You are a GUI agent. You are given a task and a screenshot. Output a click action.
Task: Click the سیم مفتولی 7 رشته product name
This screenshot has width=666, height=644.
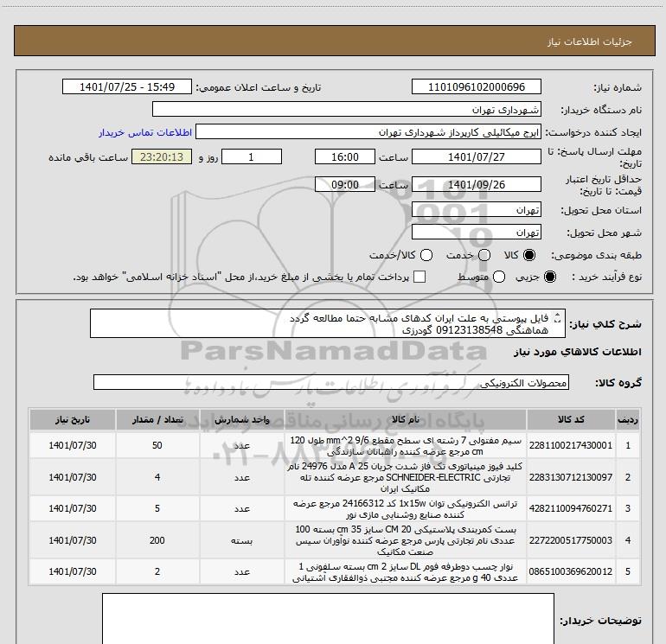405,446
